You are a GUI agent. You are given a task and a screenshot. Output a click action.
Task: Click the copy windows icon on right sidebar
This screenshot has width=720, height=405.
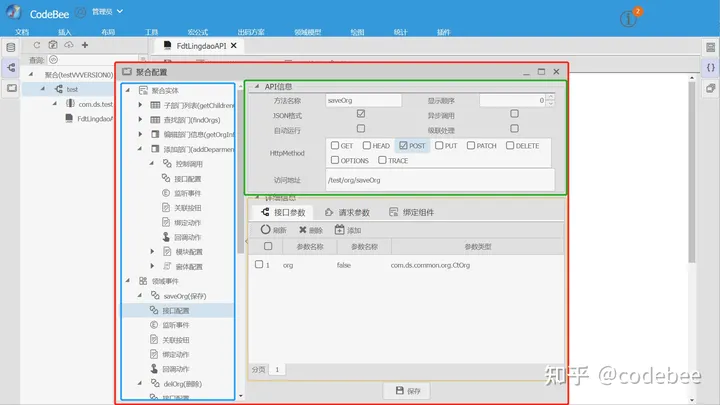710,88
